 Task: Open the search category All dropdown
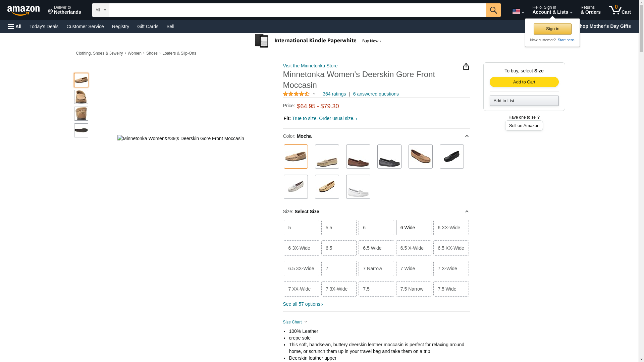[100, 10]
